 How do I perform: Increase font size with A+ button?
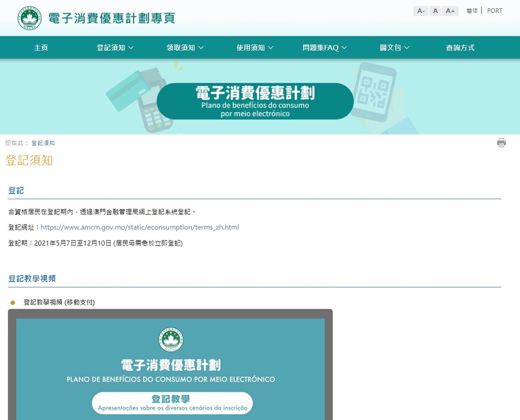[x=450, y=11]
